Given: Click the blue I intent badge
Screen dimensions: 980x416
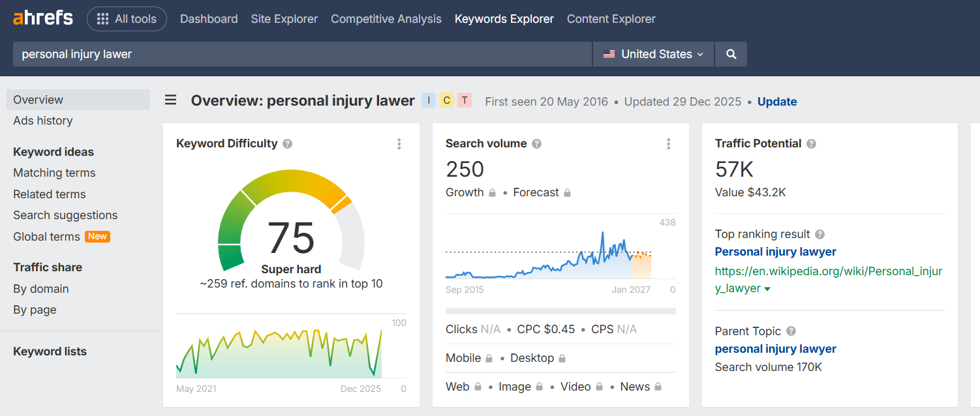Looking at the screenshot, I should [x=429, y=100].
